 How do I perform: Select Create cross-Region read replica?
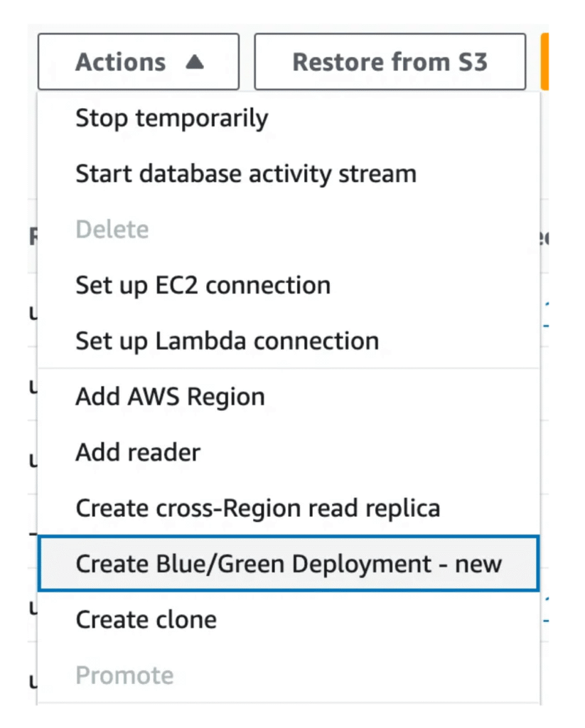click(x=257, y=508)
